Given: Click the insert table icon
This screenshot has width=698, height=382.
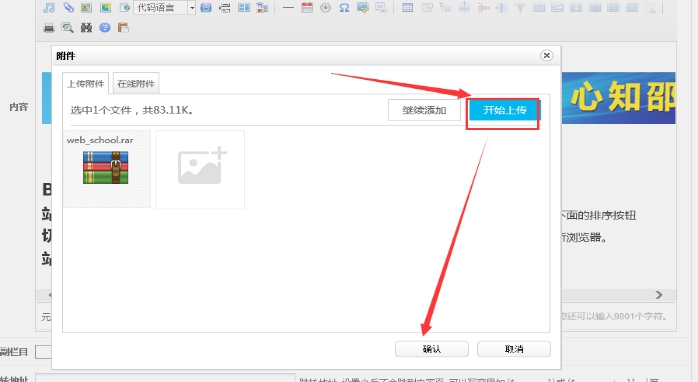Looking at the screenshot, I should click(x=407, y=8).
